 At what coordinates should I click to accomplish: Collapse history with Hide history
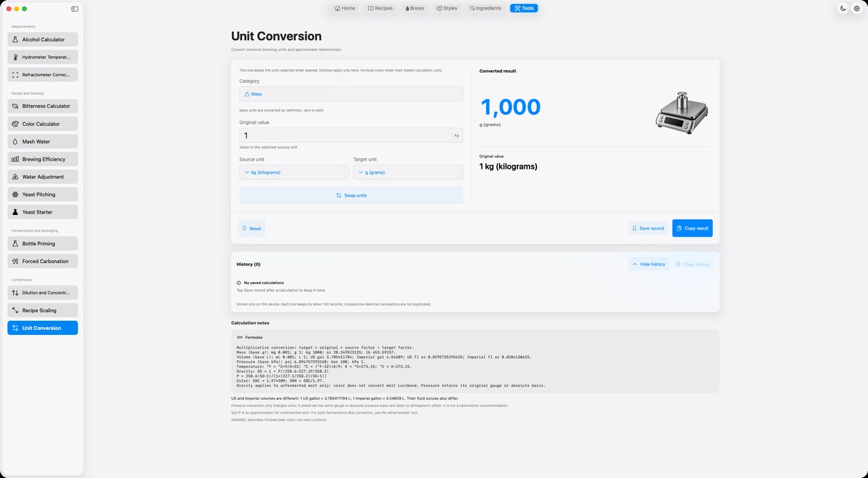pos(649,264)
